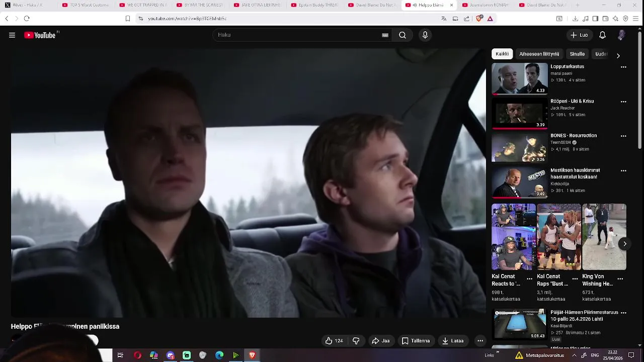The image size is (644, 362).
Task: Download video with Lataa button
Action: 453,341
